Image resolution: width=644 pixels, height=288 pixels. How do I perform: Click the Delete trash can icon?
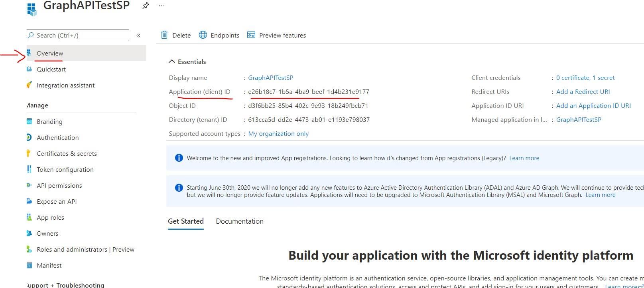(164, 35)
